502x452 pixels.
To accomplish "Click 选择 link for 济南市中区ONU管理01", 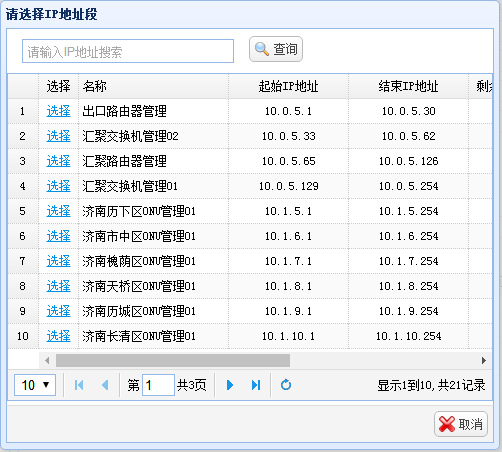I will point(58,236).
